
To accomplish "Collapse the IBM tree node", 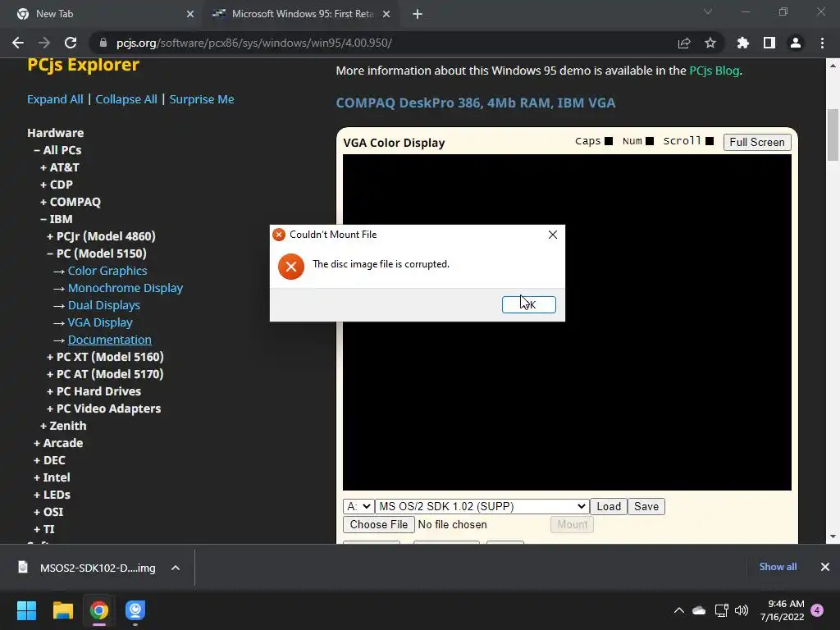I will pyautogui.click(x=57, y=219).
